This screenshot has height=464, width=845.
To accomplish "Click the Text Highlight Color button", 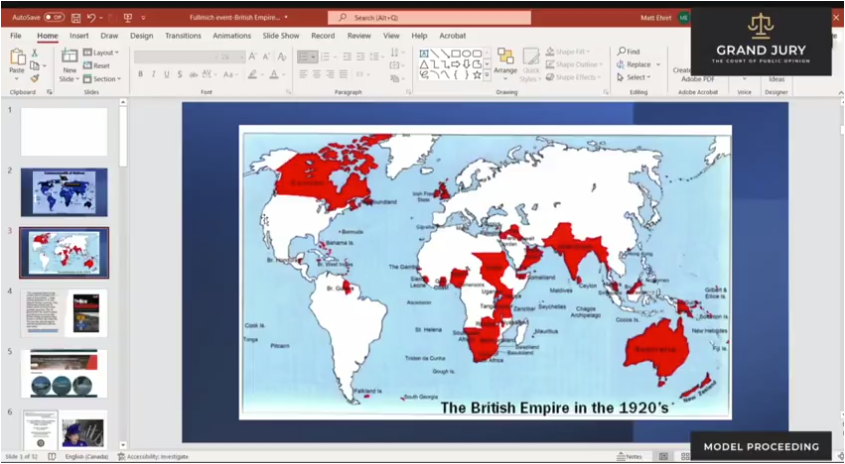I will pyautogui.click(x=252, y=74).
